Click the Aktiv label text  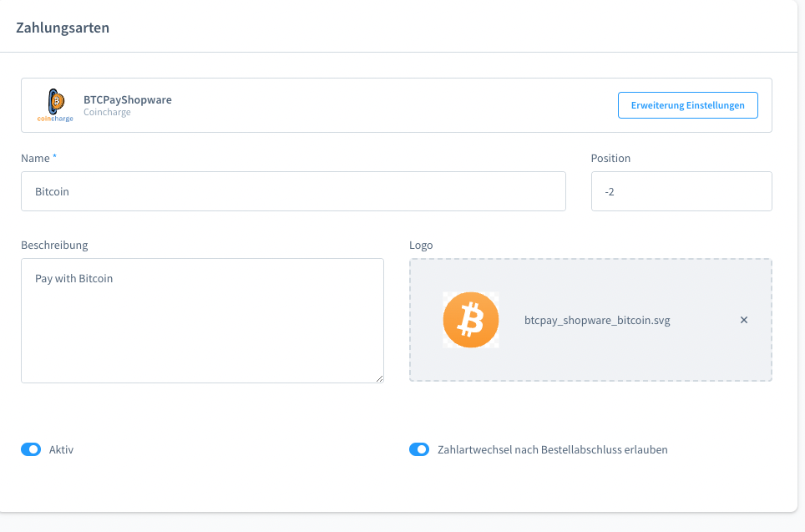click(x=61, y=450)
